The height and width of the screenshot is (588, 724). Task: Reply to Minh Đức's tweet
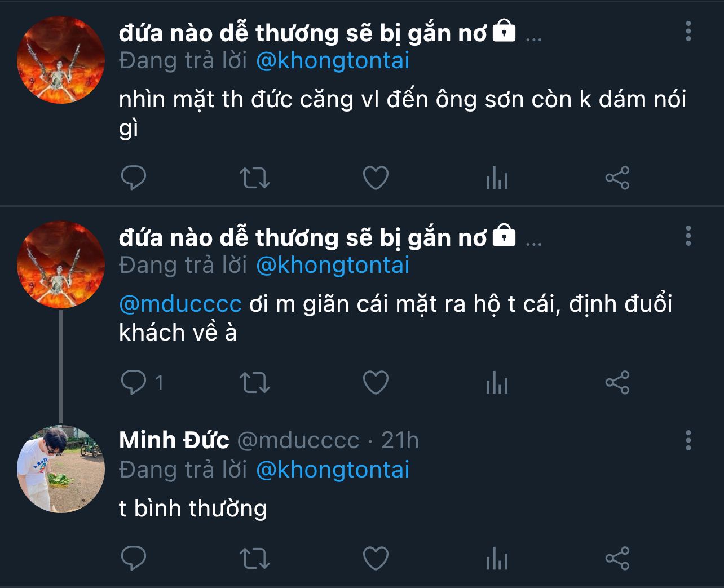[x=134, y=559]
